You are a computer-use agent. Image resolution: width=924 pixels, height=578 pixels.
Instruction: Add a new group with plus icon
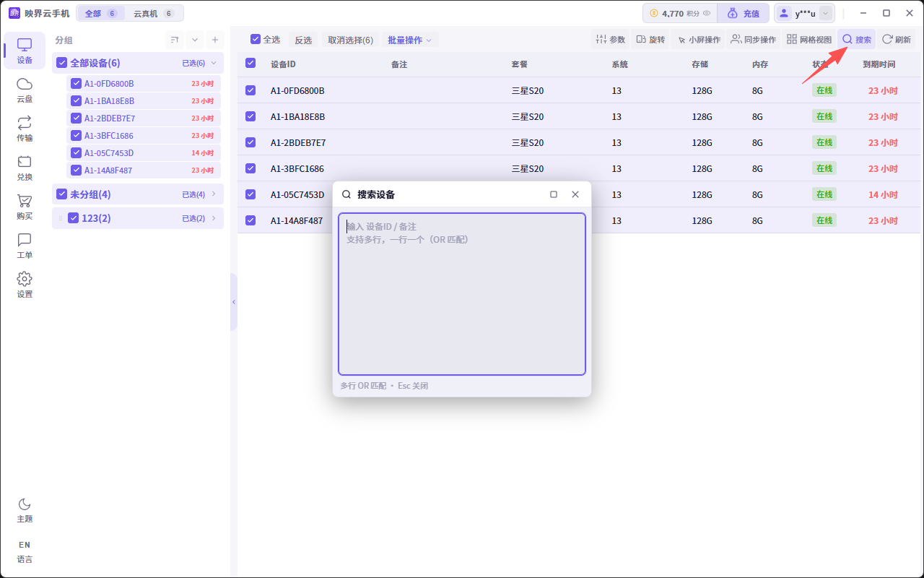214,40
